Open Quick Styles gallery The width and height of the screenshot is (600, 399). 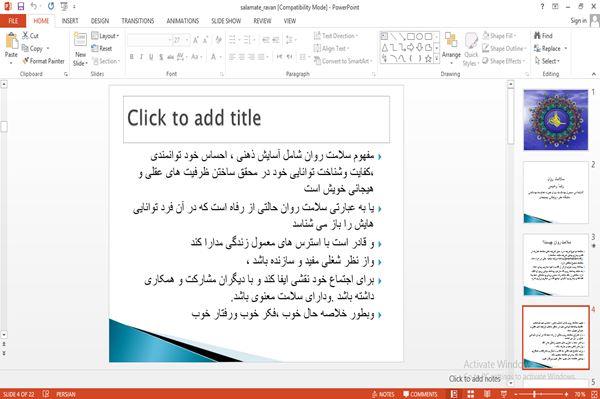[471, 50]
